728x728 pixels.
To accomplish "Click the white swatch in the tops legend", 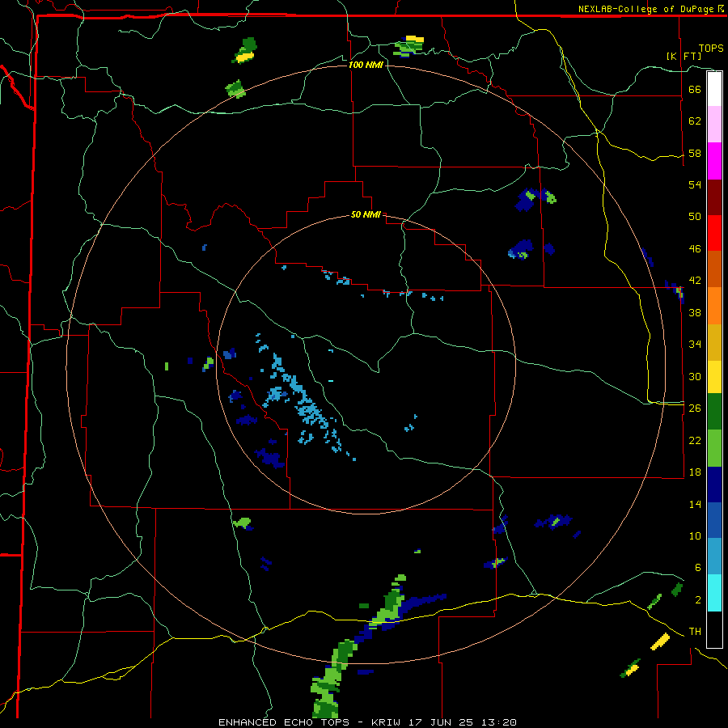I will click(714, 89).
